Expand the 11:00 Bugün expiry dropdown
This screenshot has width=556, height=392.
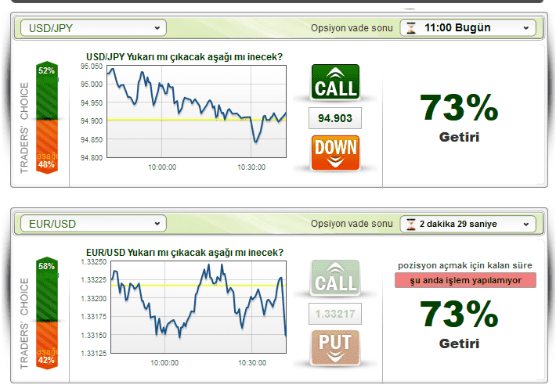coord(468,27)
